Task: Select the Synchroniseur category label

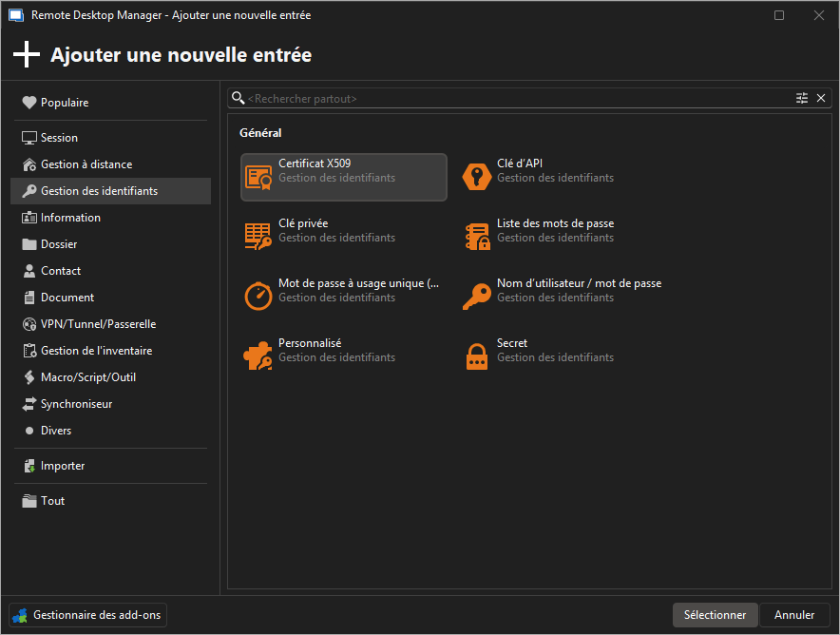Action: (x=77, y=404)
